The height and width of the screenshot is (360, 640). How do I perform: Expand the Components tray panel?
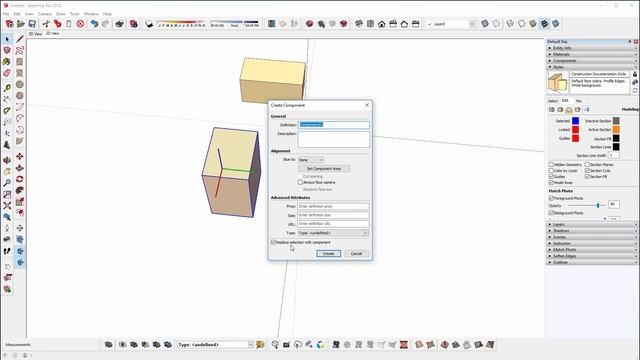pos(592,61)
